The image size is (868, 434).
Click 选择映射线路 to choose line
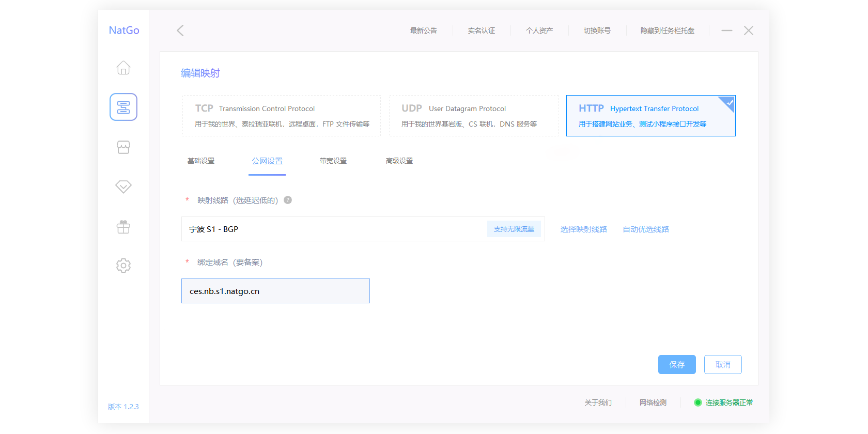(583, 229)
